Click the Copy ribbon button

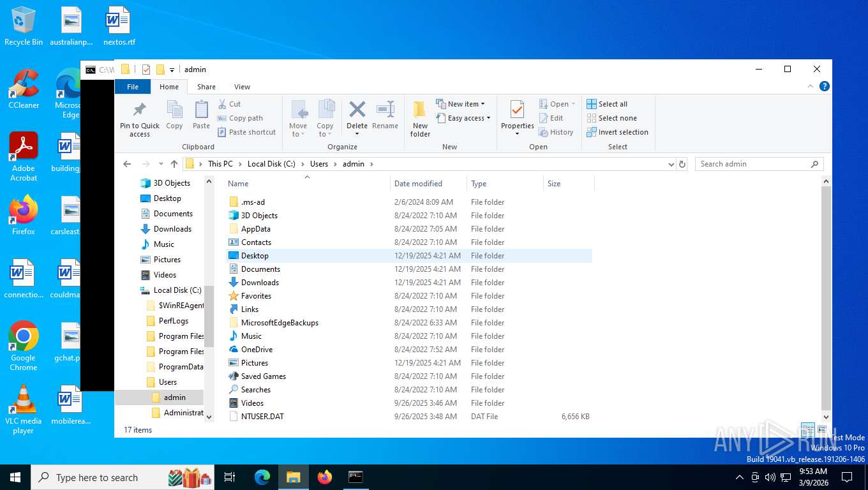point(174,115)
